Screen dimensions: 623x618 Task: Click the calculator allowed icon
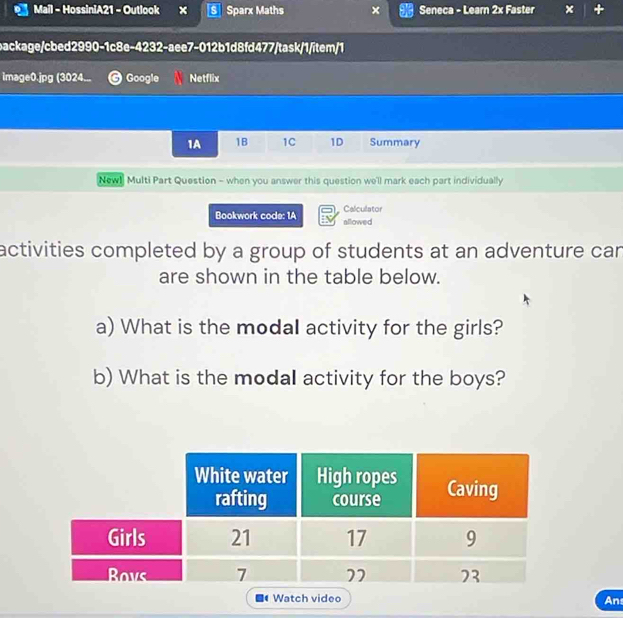tap(327, 215)
